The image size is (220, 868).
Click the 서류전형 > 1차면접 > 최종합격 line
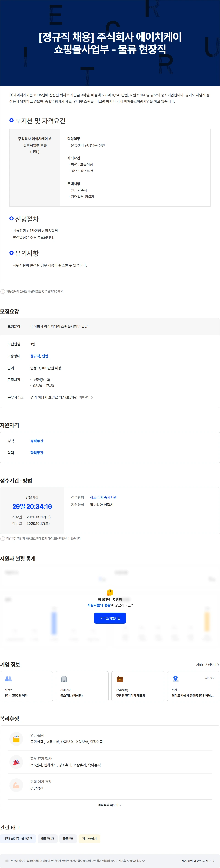tap(35, 231)
